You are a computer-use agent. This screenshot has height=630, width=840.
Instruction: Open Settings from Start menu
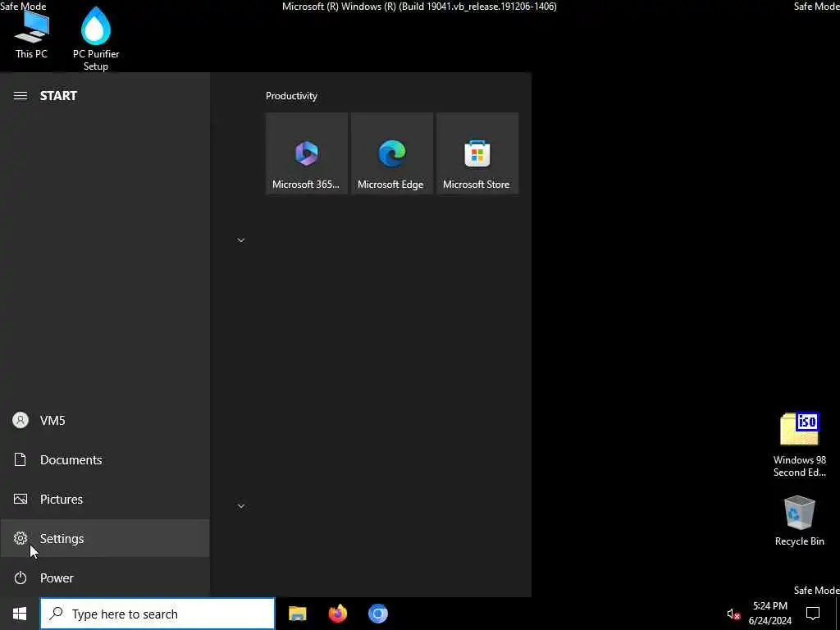104,538
